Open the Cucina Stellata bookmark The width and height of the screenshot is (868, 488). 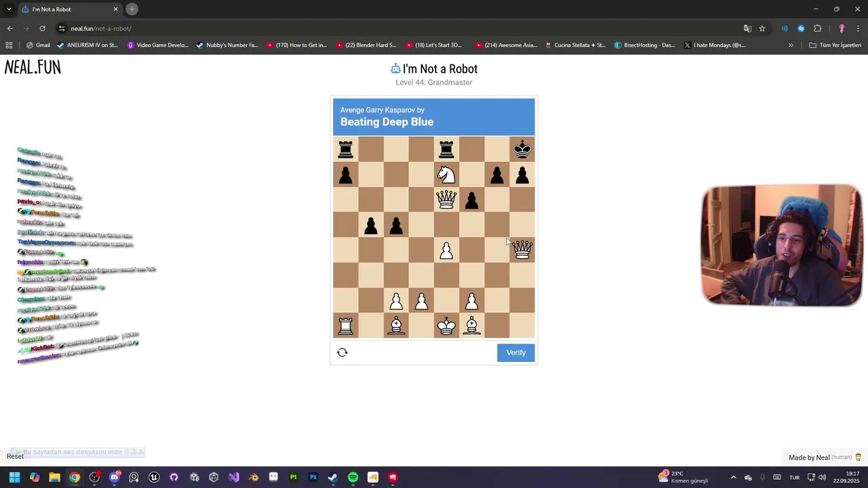coord(576,45)
